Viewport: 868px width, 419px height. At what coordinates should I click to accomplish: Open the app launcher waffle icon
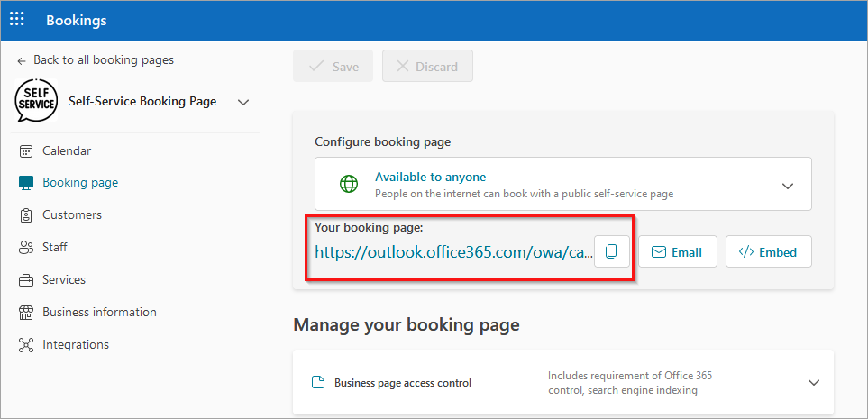(17, 19)
